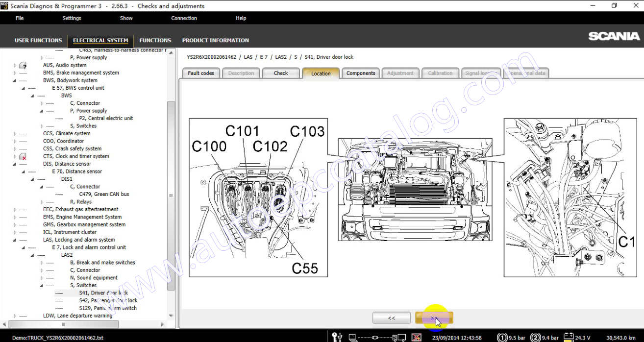Screen dimensions: 644x342
Task: Open the truck front engine overview image
Action: pos(415,189)
